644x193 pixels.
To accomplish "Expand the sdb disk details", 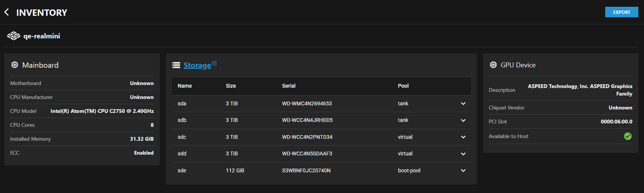I will tap(463, 120).
